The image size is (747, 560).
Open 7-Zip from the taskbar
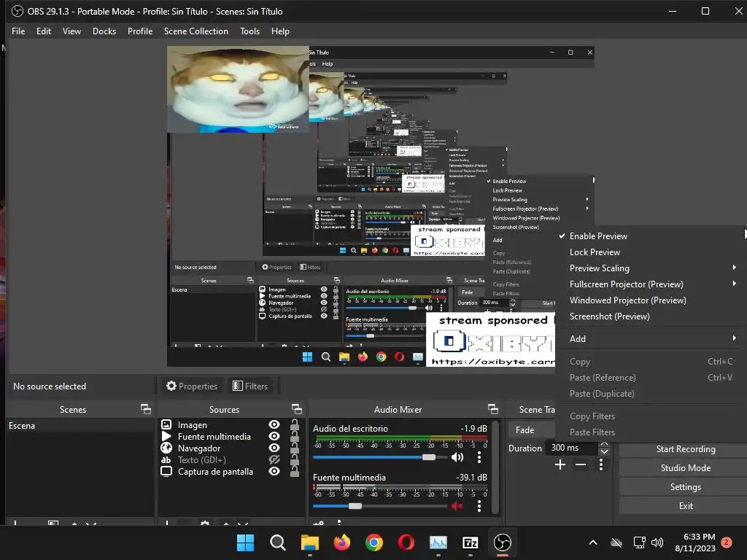471,542
